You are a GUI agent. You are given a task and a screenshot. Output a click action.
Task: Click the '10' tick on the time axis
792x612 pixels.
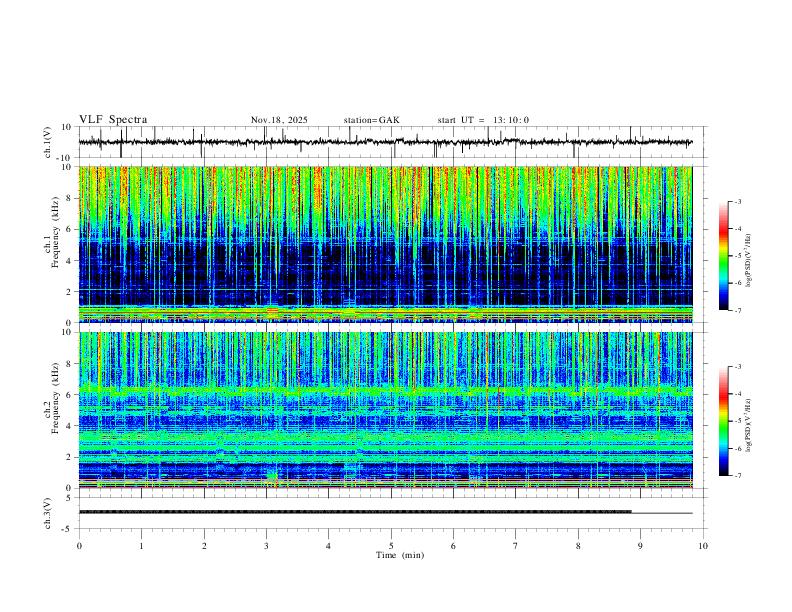(703, 546)
